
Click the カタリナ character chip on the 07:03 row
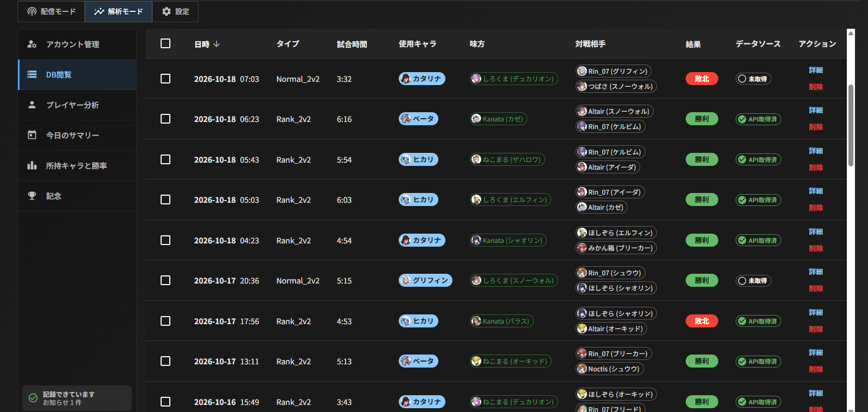pyautogui.click(x=422, y=79)
